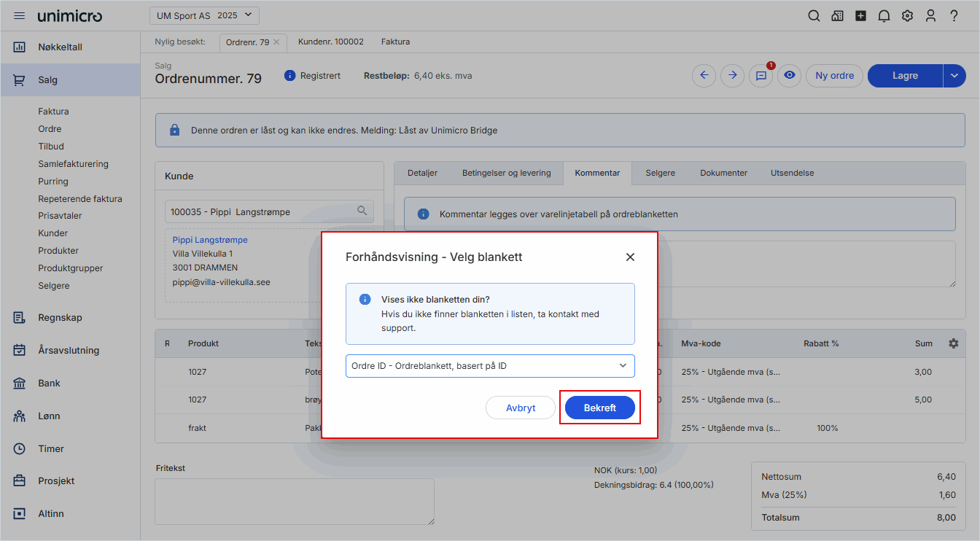Open Regnskap in the sidebar
Screen dimensions: 980x541
60,318
